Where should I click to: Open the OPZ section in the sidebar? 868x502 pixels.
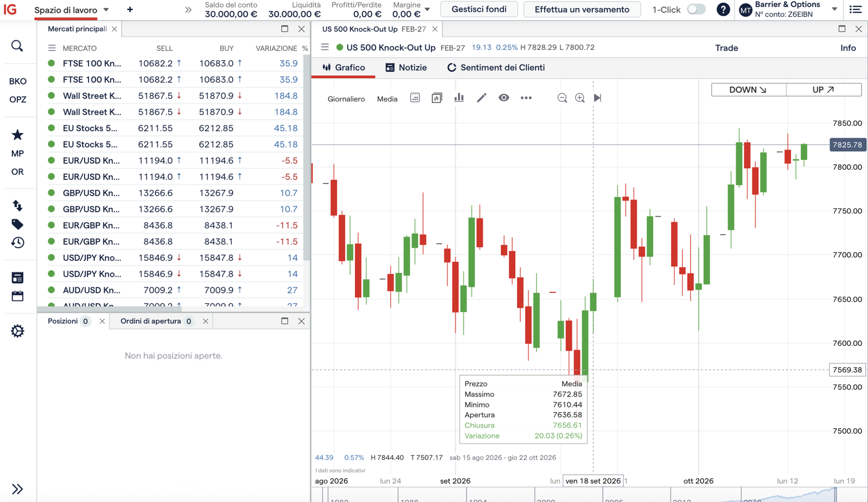[x=17, y=100]
